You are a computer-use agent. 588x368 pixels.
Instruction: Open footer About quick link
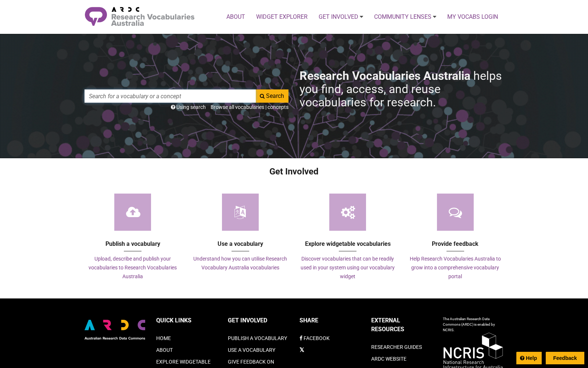click(x=164, y=350)
